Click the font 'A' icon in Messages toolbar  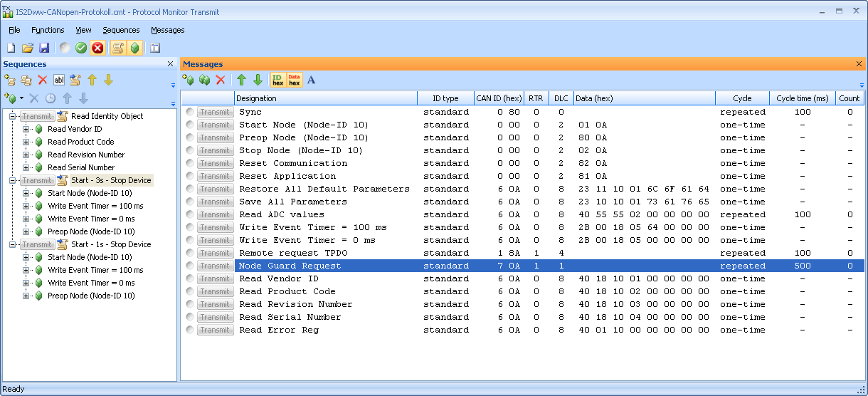point(311,80)
